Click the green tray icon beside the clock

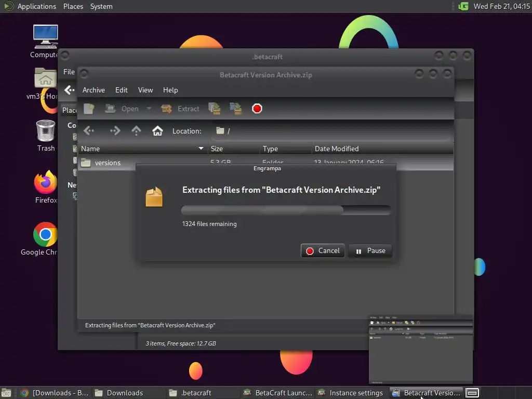[463, 6]
